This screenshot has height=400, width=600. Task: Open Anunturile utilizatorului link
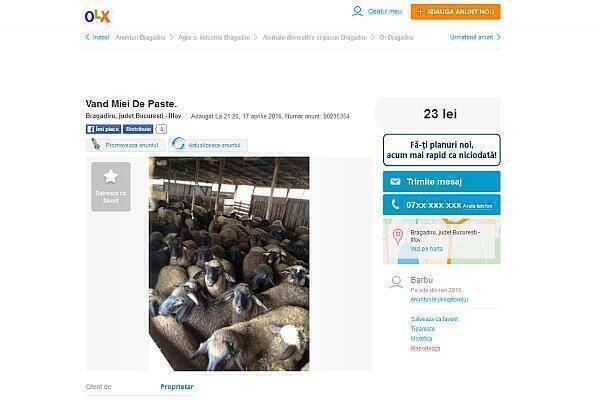pos(439,299)
